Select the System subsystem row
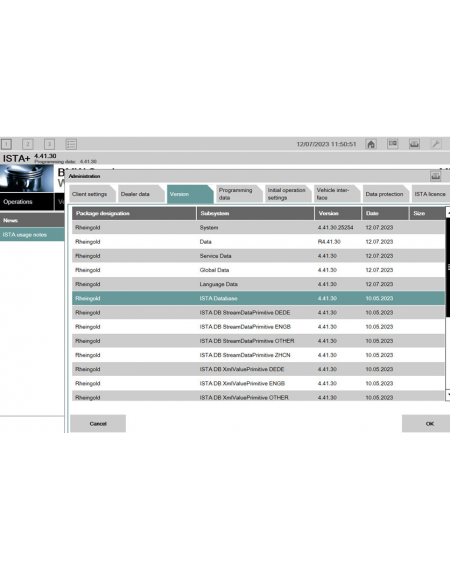 [258, 228]
